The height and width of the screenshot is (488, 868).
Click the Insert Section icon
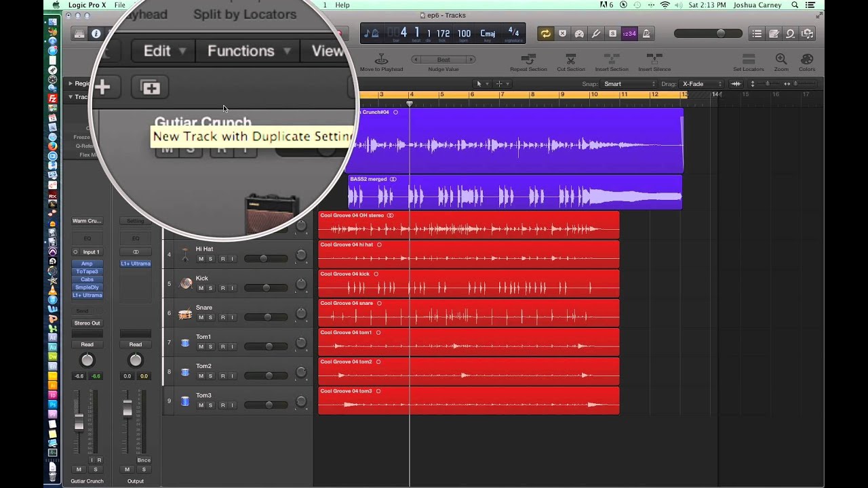click(x=612, y=59)
